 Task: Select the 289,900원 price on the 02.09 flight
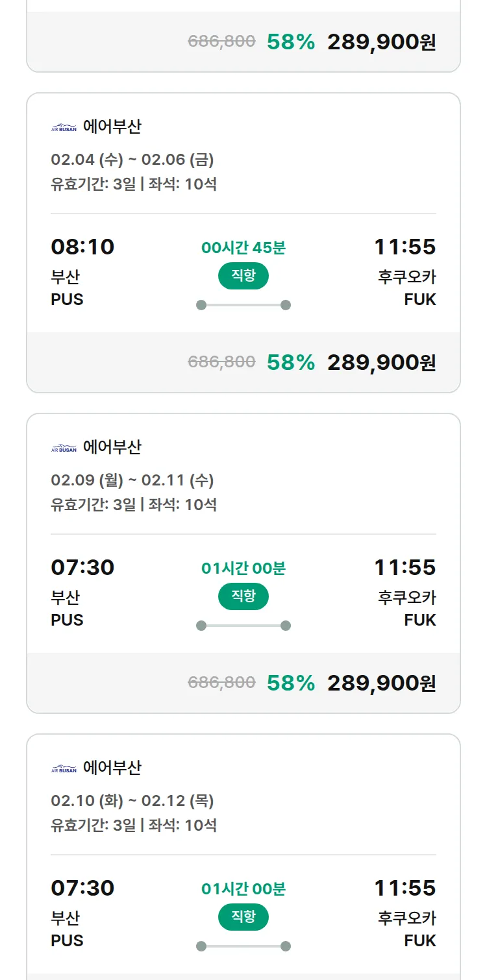(381, 683)
